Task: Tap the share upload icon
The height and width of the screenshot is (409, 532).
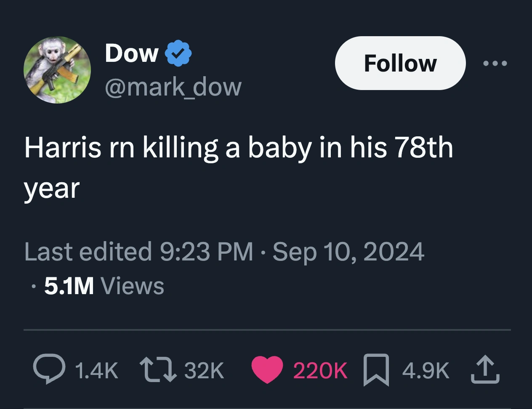Action: tap(485, 369)
